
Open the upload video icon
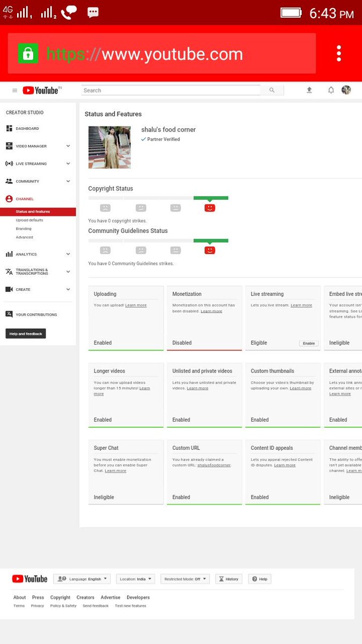[x=309, y=90]
